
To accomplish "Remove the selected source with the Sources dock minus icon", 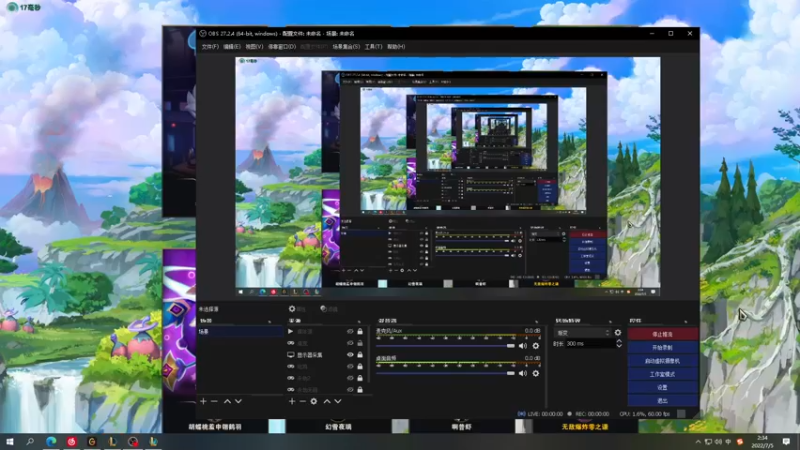I will coord(303,402).
